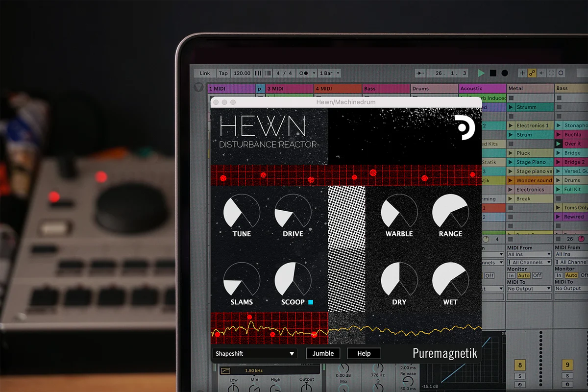Open Metal track's No Output MIDI To dropdown

529,289
